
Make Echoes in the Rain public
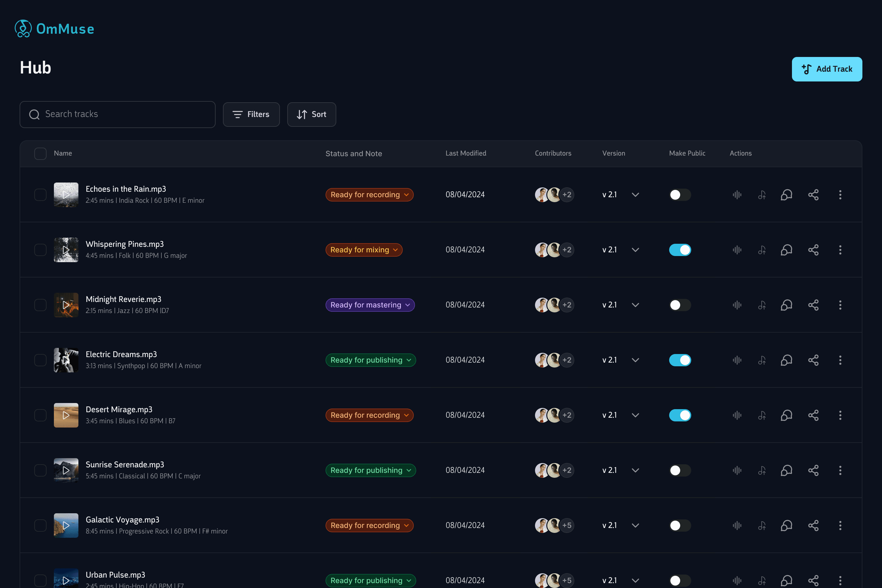point(680,195)
